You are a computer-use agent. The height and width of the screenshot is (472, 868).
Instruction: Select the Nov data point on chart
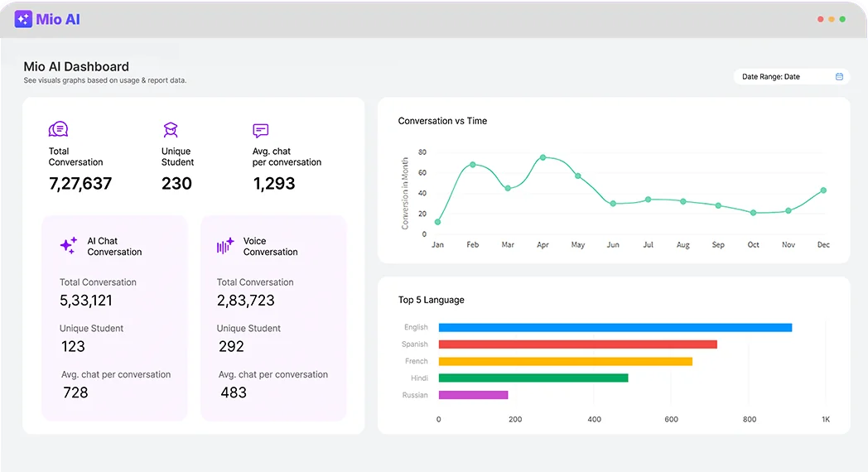(x=788, y=211)
